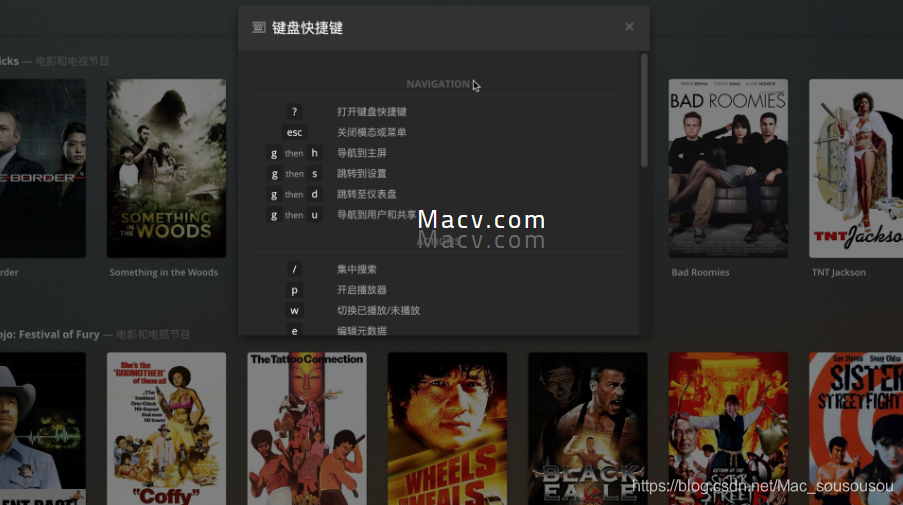Click the '集中搜索' description text
This screenshot has height=505, width=903.
pyautogui.click(x=356, y=269)
